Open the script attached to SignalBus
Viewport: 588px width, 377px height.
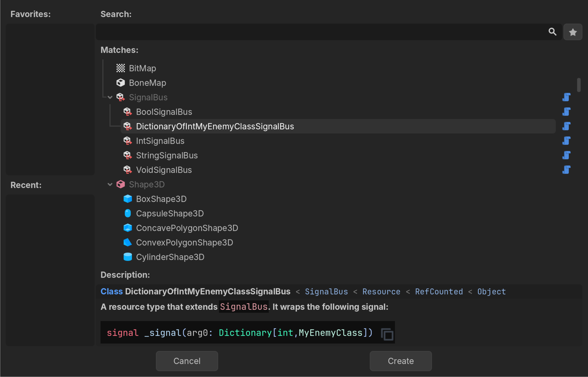[x=566, y=97]
